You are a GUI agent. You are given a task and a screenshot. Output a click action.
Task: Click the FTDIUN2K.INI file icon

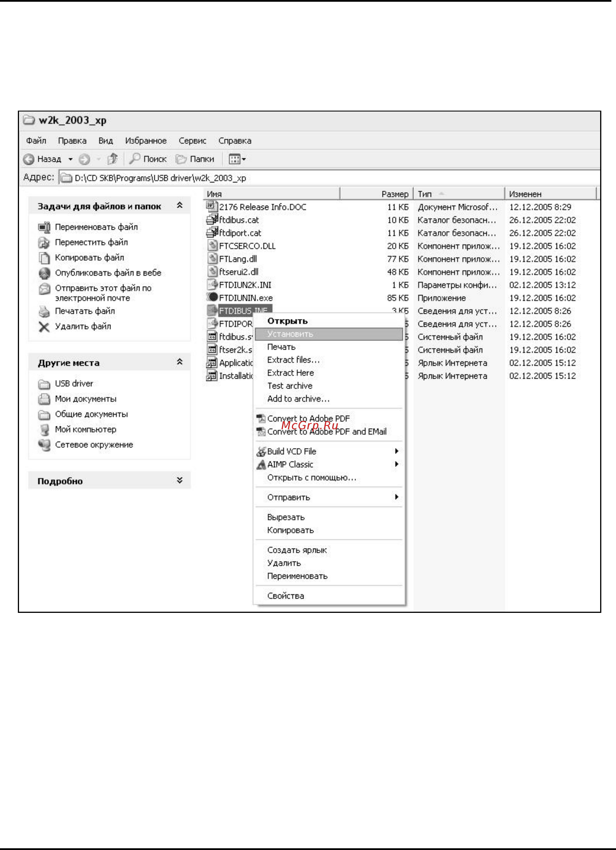coord(212,284)
